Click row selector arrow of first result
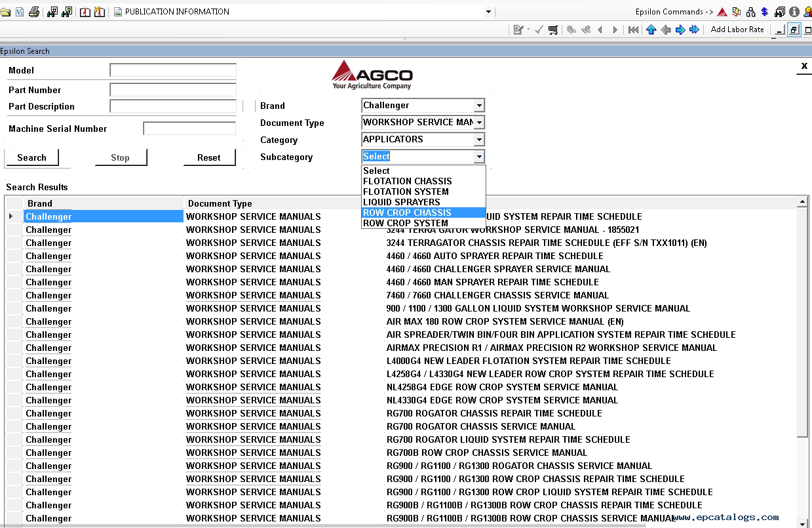 (11, 216)
